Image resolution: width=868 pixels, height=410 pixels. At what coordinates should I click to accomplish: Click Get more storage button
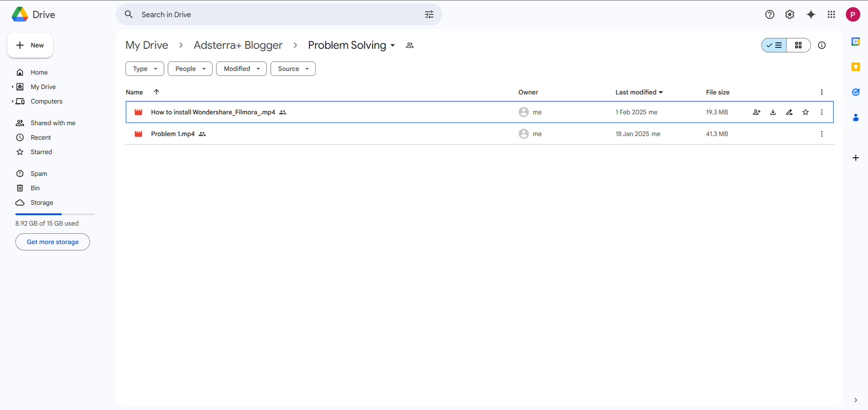(x=53, y=242)
